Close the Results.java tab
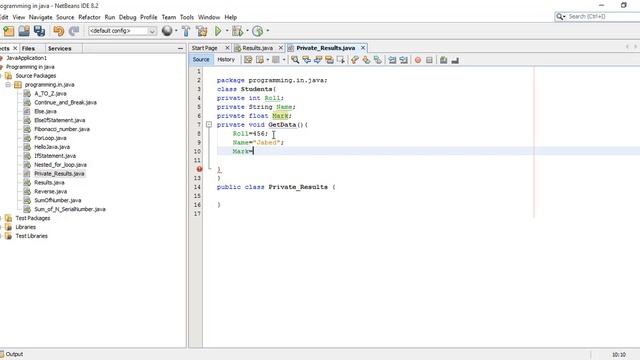Image resolution: width=640 pixels, height=360 pixels. click(x=280, y=48)
